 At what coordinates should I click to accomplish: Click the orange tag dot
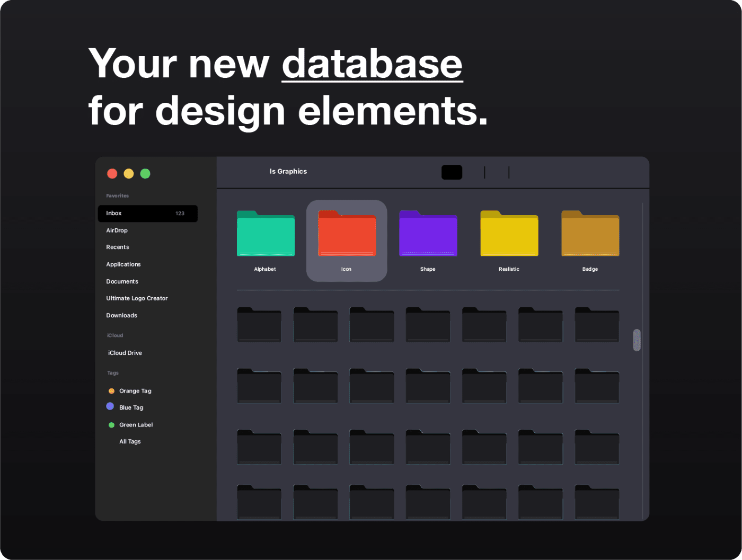111,391
